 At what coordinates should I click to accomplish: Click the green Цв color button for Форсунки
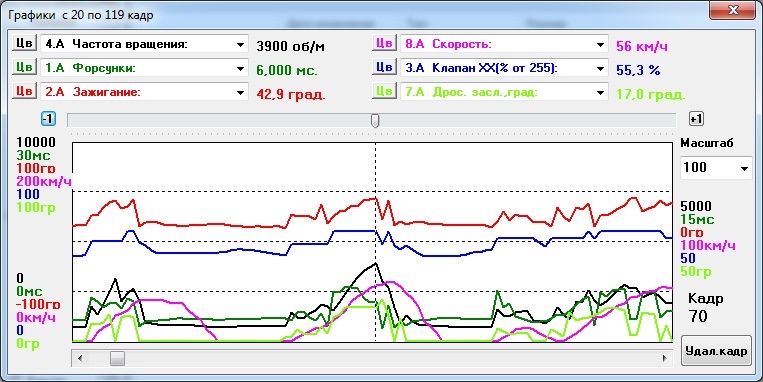[x=24, y=67]
